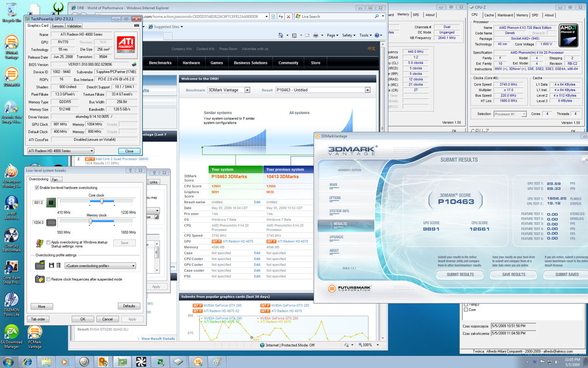Screen dimensions: 588x368
Task: Open the 3DMark06 desktop shortcut
Action: tap(11, 77)
